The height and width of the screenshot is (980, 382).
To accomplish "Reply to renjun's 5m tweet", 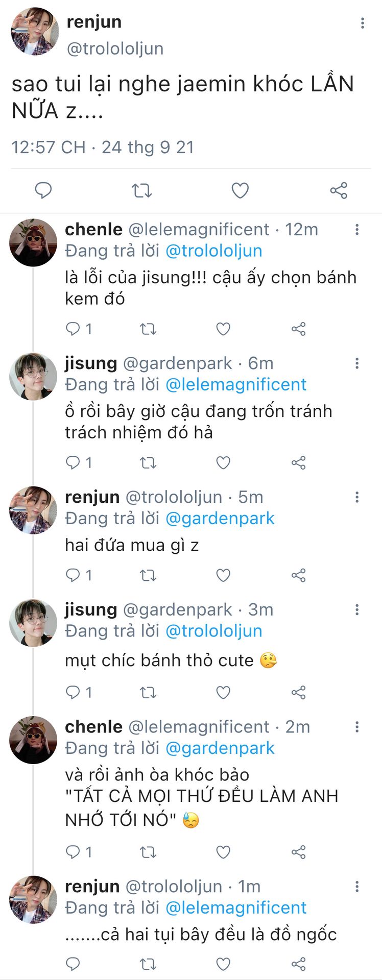I will (73, 575).
